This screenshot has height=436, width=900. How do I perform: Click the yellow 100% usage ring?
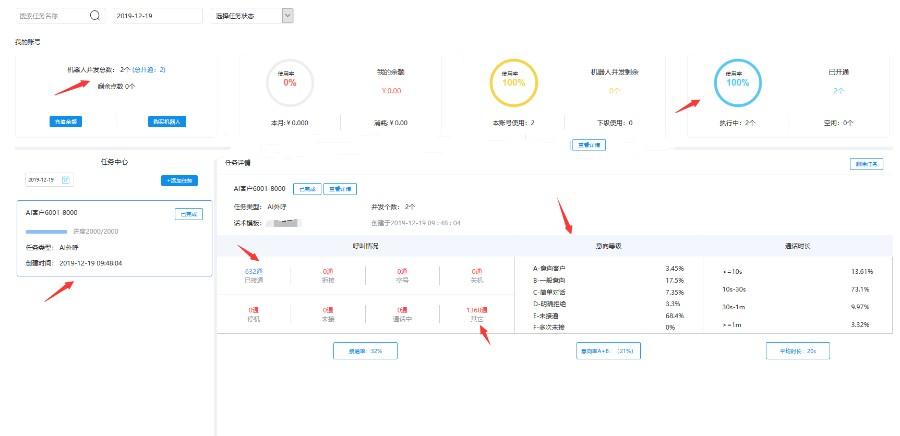click(513, 83)
